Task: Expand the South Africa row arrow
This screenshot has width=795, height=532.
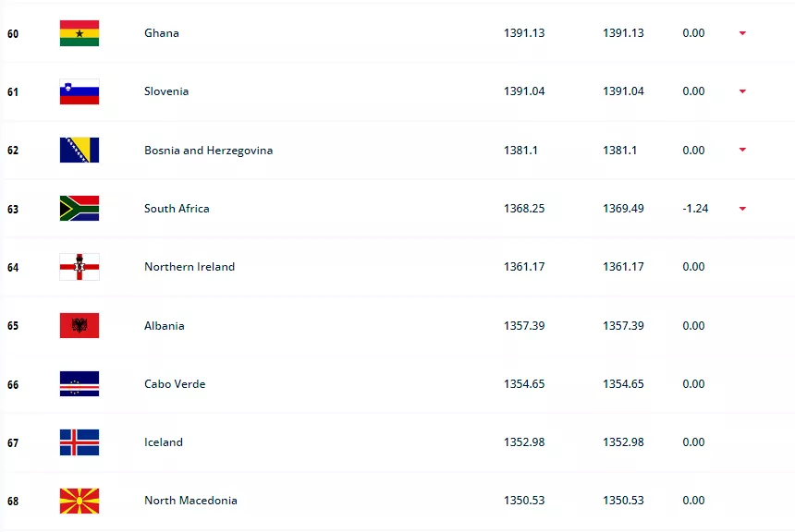Action: 742,209
